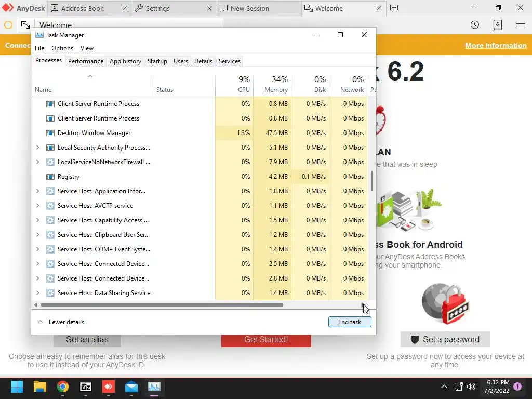This screenshot has height=399, width=532.
Task: Sort processes by Memory column
Action: point(272,85)
